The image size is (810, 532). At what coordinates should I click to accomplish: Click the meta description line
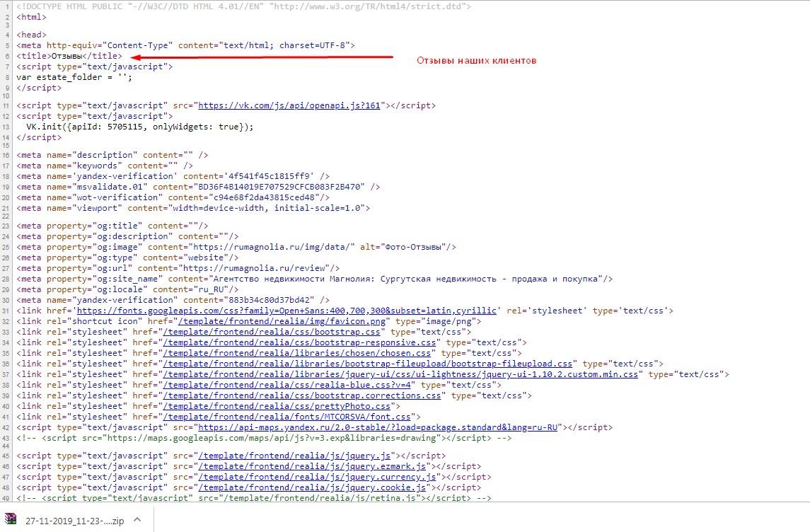pyautogui.click(x=112, y=155)
